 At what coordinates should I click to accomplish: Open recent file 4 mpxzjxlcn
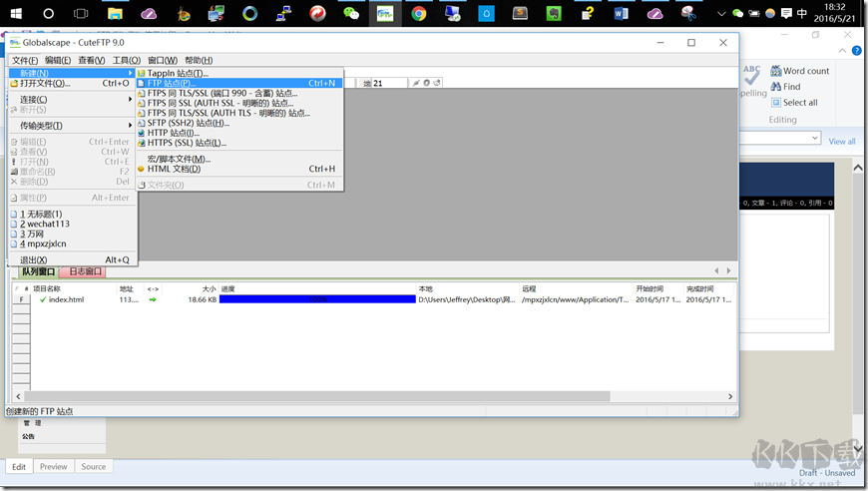[72, 244]
